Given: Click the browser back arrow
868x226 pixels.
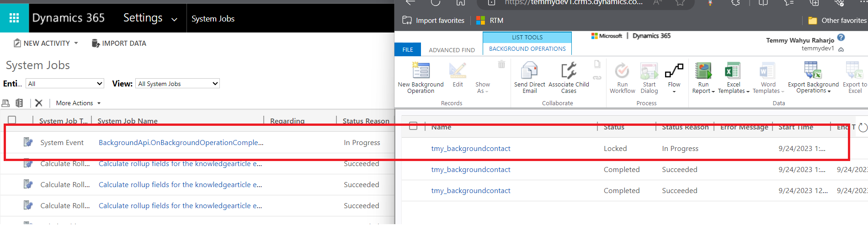Looking at the screenshot, I should [410, 2].
